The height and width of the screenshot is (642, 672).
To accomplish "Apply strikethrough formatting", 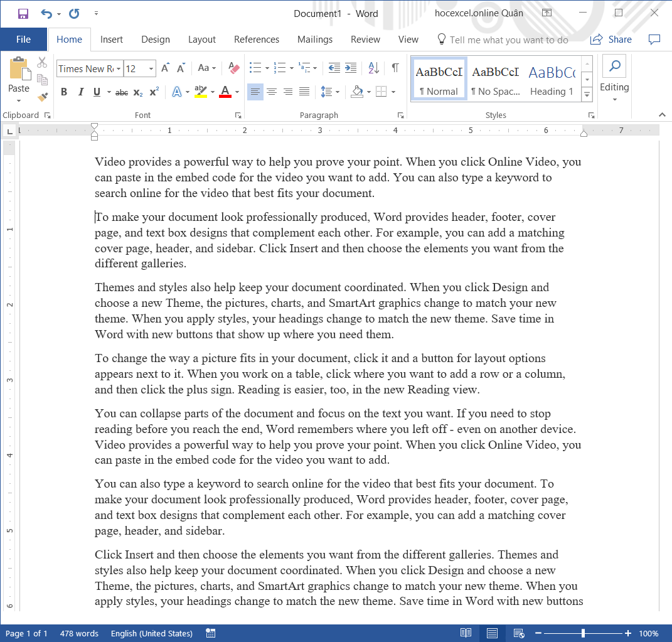I will (x=122, y=92).
